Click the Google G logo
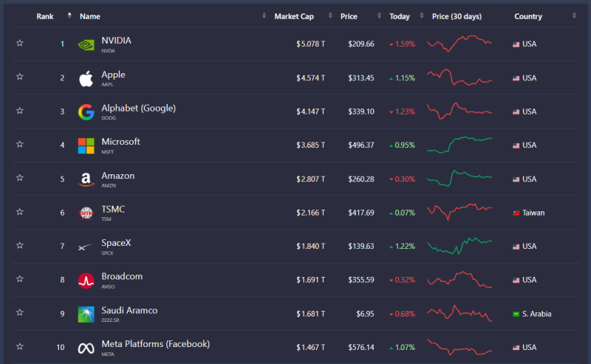This screenshot has width=591, height=364. [86, 112]
